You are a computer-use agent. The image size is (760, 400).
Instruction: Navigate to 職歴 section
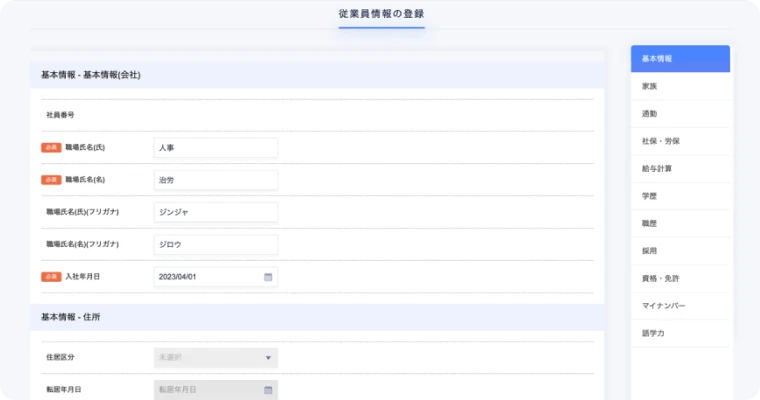tap(680, 223)
